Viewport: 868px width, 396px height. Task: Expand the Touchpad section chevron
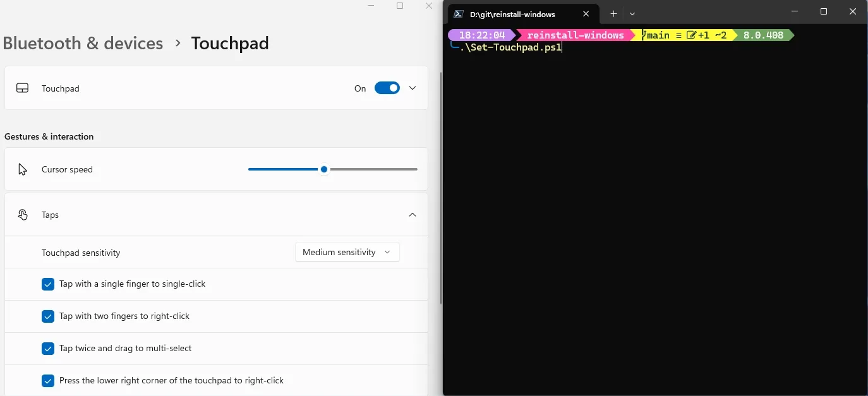(413, 88)
